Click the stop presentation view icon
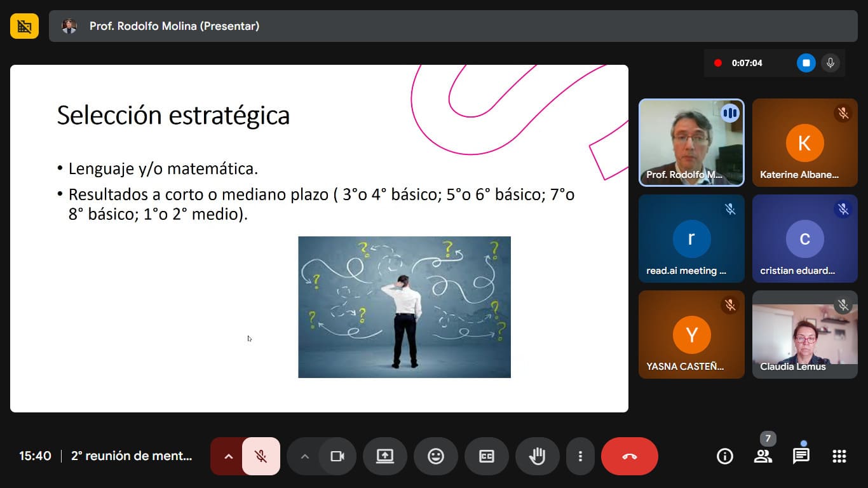 point(24,26)
